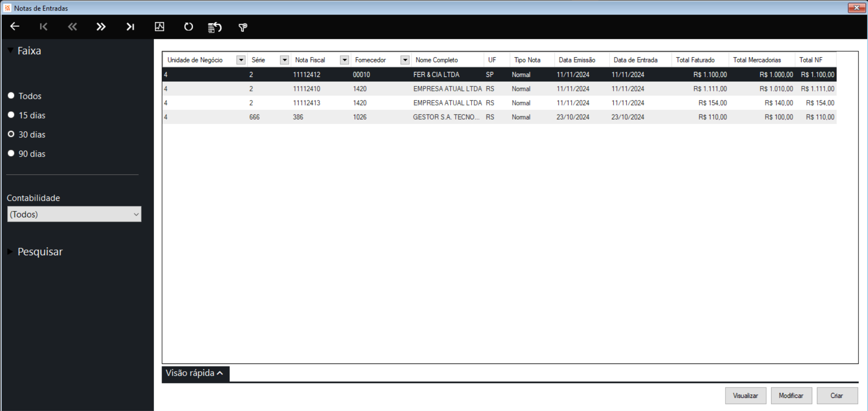Open the Nota Fiscal column filter dropdown
The height and width of the screenshot is (411, 868).
344,60
